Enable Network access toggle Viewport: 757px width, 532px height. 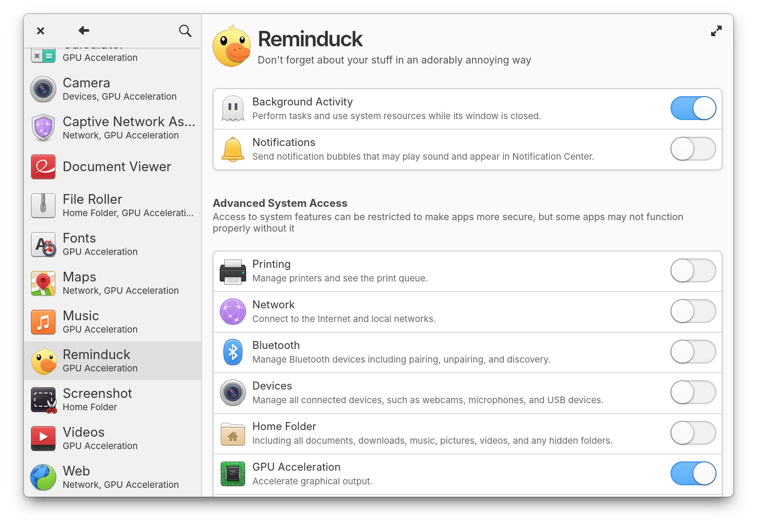pyautogui.click(x=693, y=311)
